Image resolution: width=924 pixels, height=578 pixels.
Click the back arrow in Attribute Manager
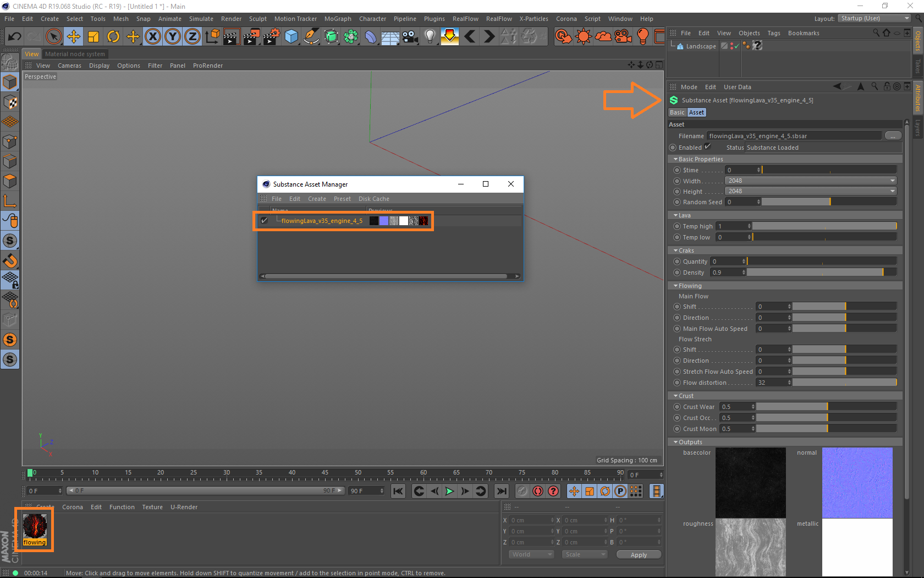click(x=837, y=86)
